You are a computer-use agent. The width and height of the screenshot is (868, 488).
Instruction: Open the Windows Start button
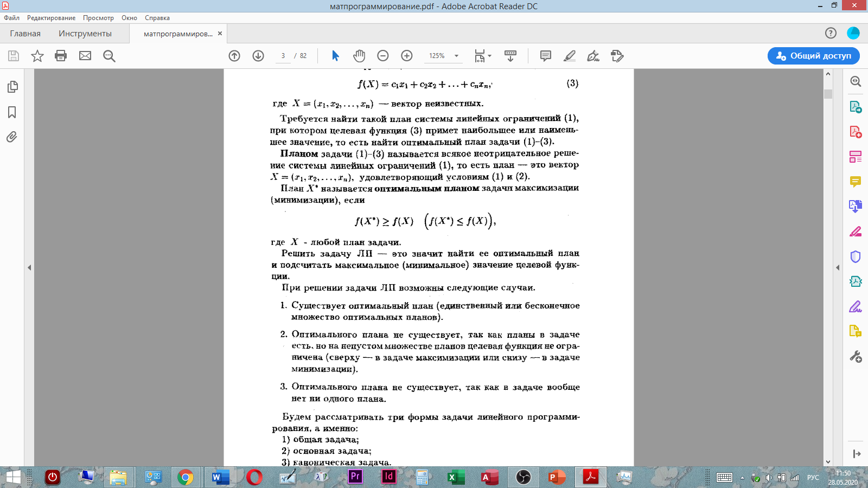click(13, 477)
